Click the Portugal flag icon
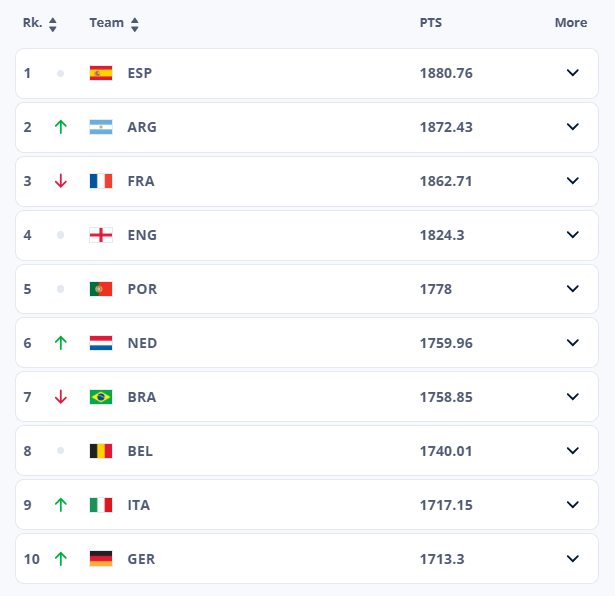This screenshot has width=615, height=596. [x=101, y=289]
